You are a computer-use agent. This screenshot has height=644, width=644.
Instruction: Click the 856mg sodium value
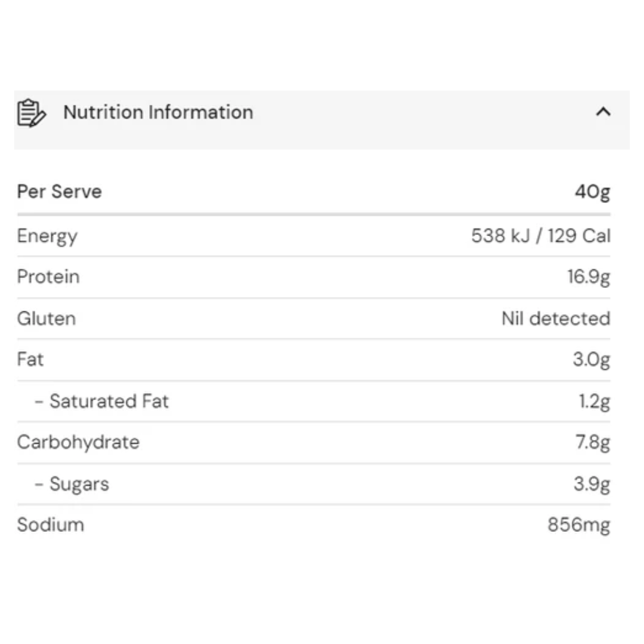[579, 525]
